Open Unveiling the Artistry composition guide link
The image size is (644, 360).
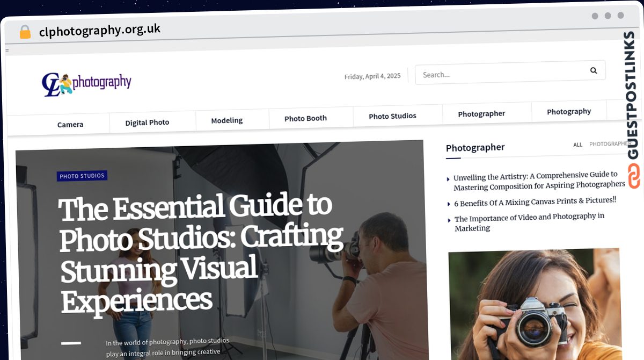539,181
